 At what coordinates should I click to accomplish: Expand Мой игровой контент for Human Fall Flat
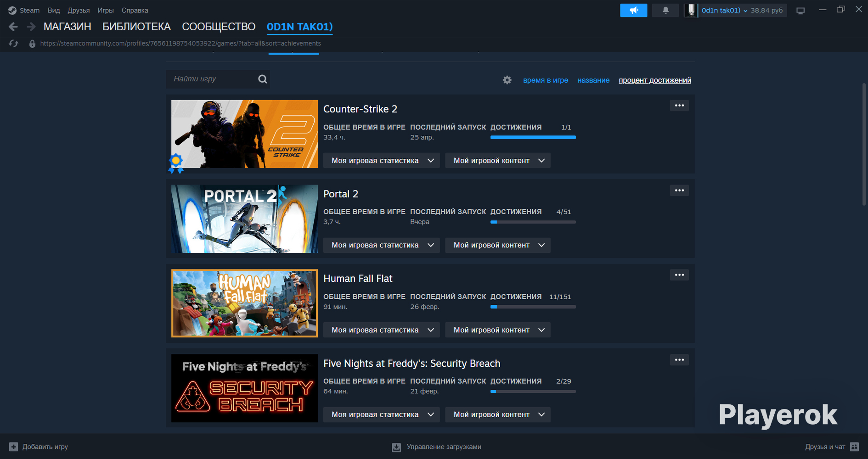click(498, 330)
